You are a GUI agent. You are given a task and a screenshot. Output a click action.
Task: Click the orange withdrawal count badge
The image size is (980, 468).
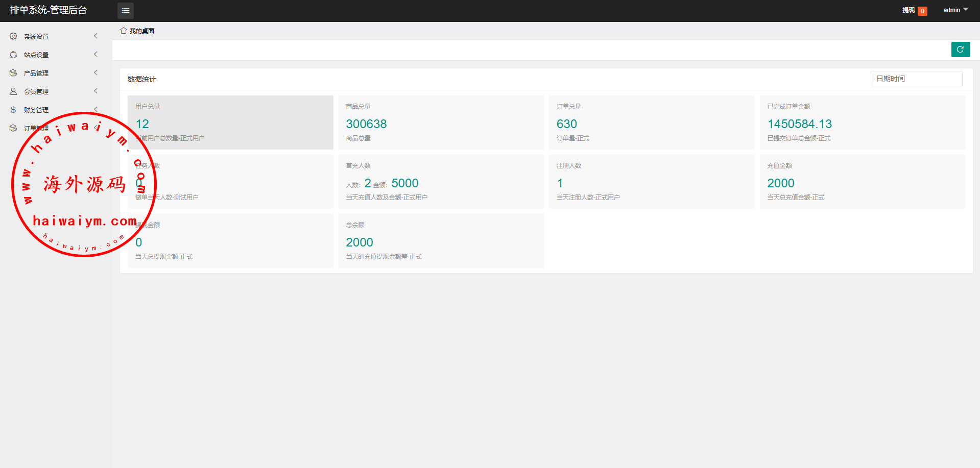tap(922, 11)
